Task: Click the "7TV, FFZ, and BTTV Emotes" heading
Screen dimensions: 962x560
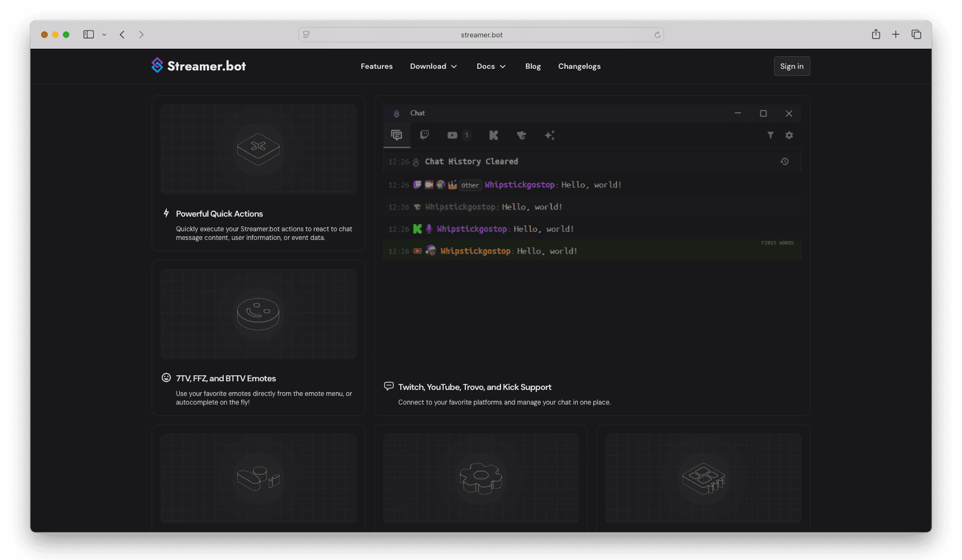Action: (x=226, y=379)
